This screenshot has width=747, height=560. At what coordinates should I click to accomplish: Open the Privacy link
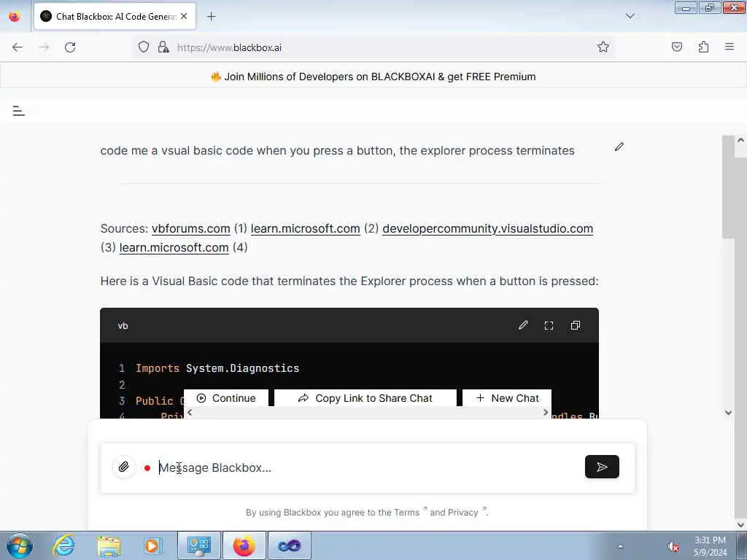coord(462,513)
